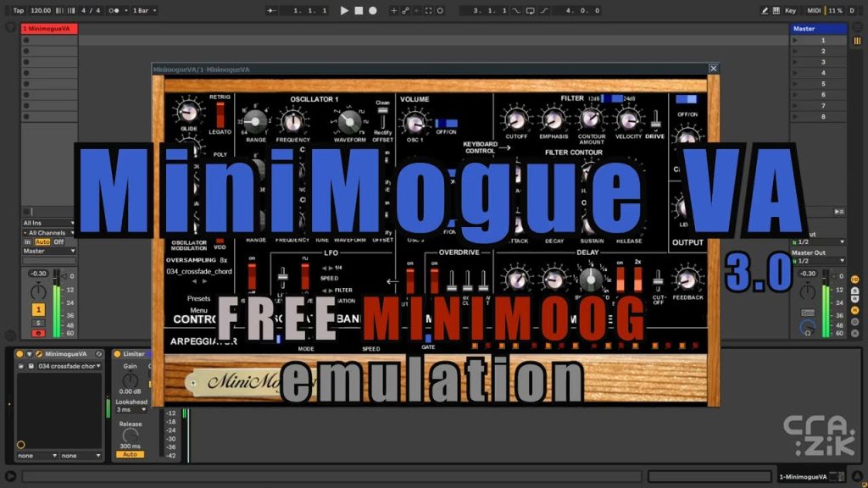Toggle the In/Out section show button
Image resolution: width=868 pixels, height=488 pixels.
(x=856, y=280)
